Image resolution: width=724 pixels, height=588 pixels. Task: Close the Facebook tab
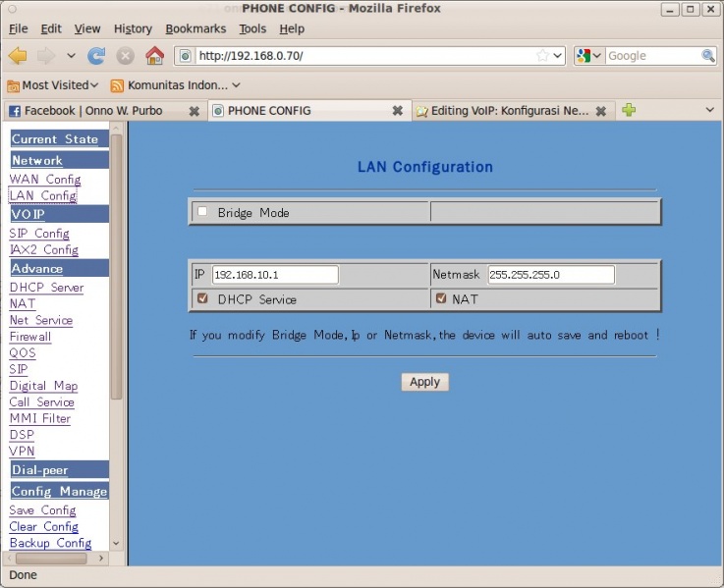pos(194,111)
